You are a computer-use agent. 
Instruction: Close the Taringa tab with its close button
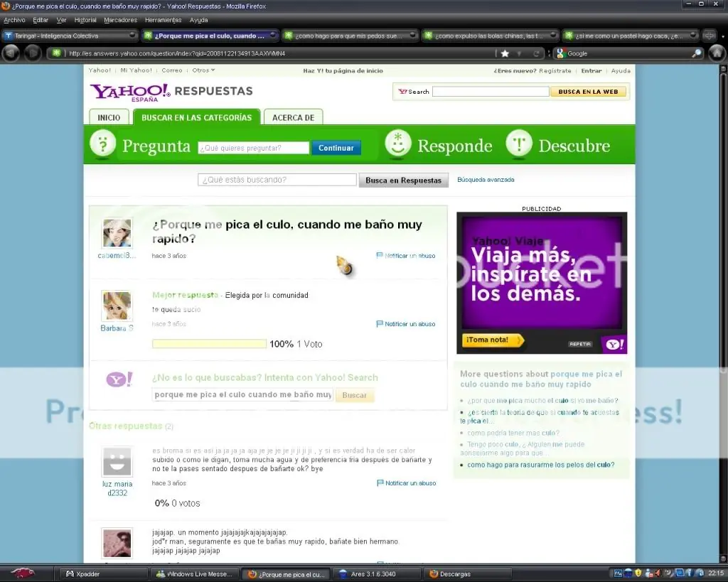click(132, 36)
